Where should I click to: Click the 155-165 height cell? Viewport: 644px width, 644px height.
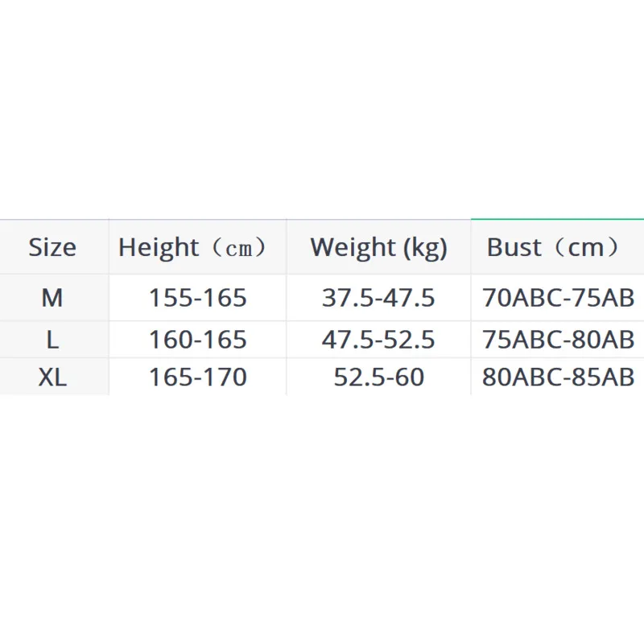click(197, 298)
